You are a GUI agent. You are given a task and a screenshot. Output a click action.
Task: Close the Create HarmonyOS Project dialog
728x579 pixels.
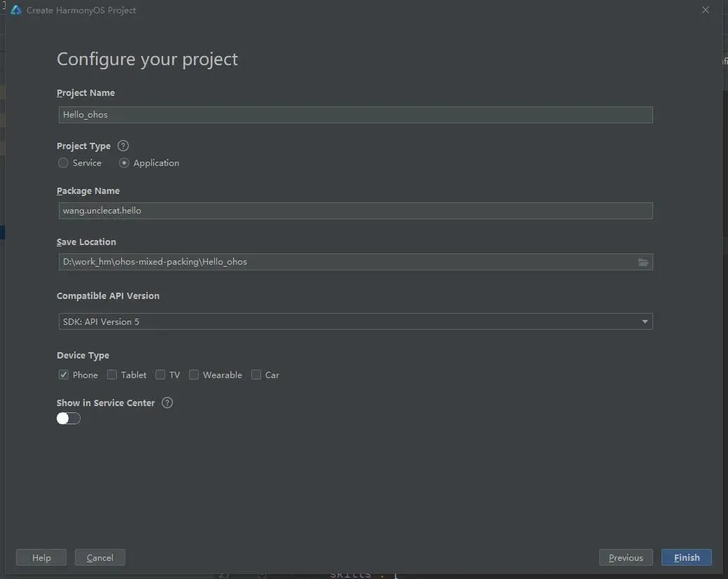coord(706,10)
